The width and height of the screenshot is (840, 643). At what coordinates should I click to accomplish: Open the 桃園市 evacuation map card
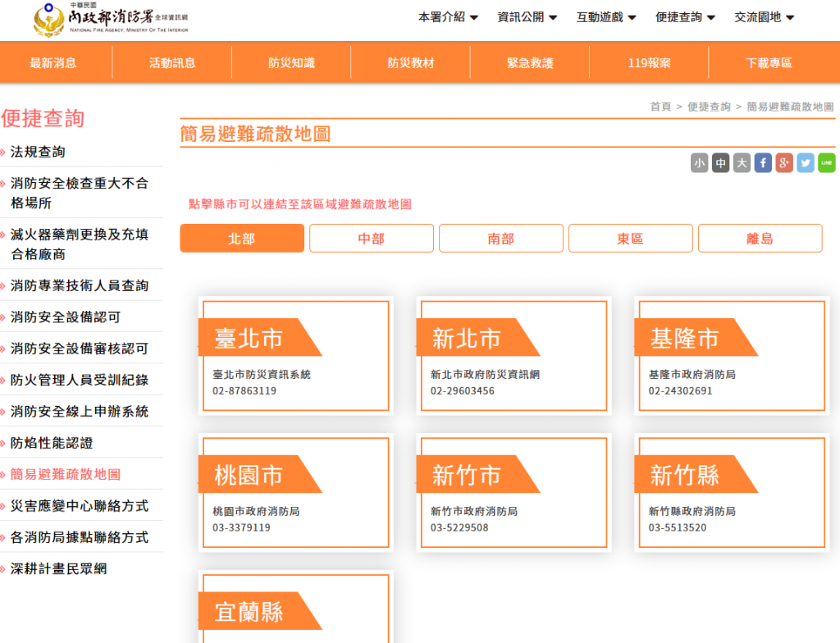(x=295, y=492)
